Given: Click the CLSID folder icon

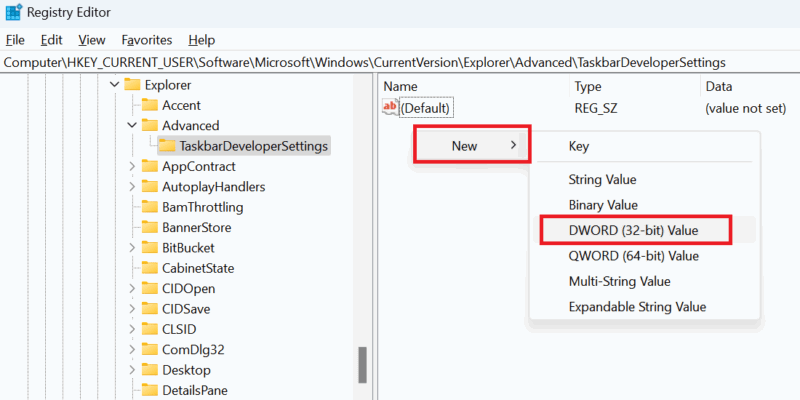Looking at the screenshot, I should [149, 329].
